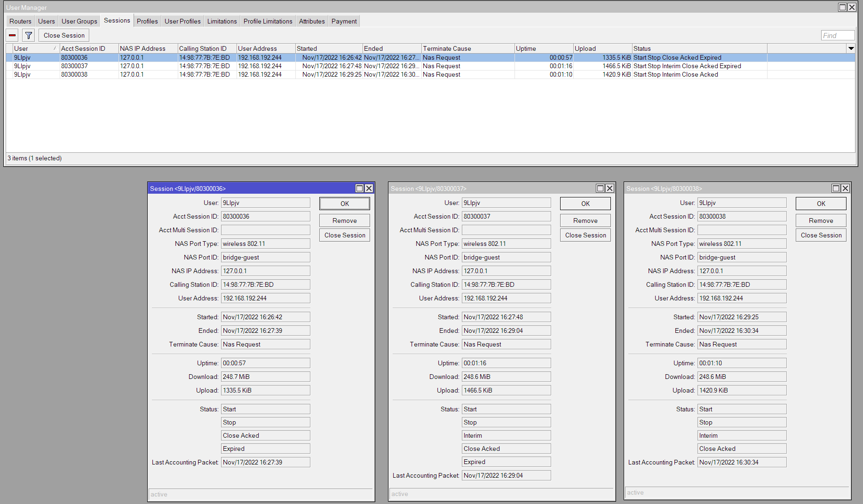Open the Payment tab
The height and width of the screenshot is (504, 863).
pyautogui.click(x=344, y=21)
